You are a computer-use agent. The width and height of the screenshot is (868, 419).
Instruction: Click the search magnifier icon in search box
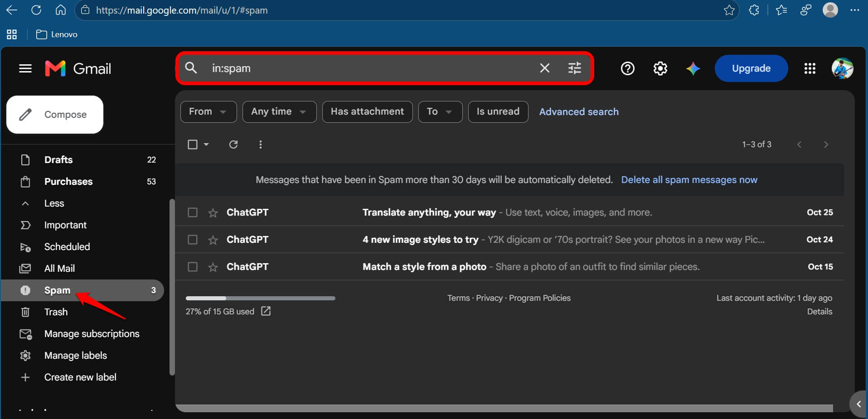pyautogui.click(x=191, y=68)
